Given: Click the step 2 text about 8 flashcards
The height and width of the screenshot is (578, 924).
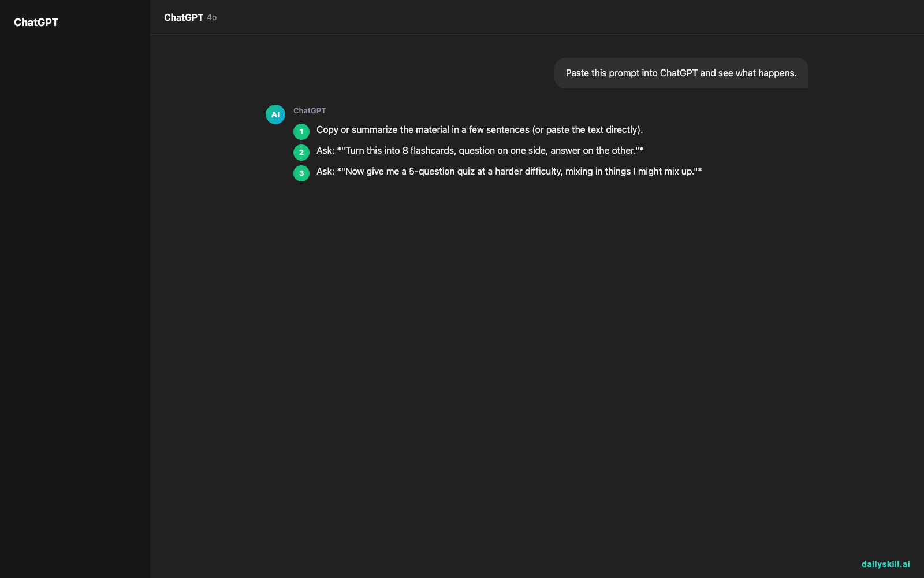Looking at the screenshot, I should [x=480, y=151].
